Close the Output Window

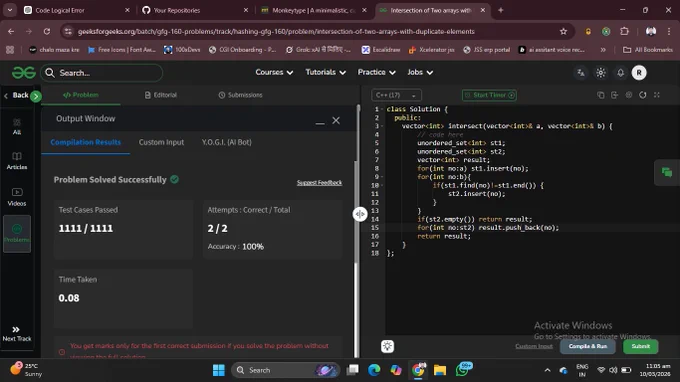336,121
